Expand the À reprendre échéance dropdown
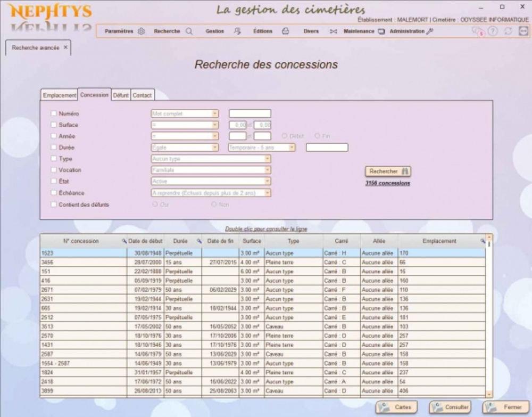The height and width of the screenshot is (417, 532). point(268,193)
